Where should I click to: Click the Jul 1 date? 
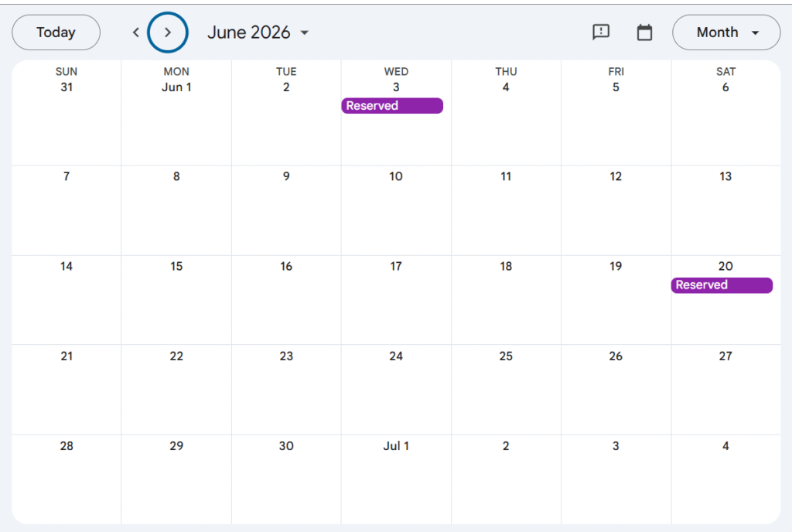pos(396,446)
